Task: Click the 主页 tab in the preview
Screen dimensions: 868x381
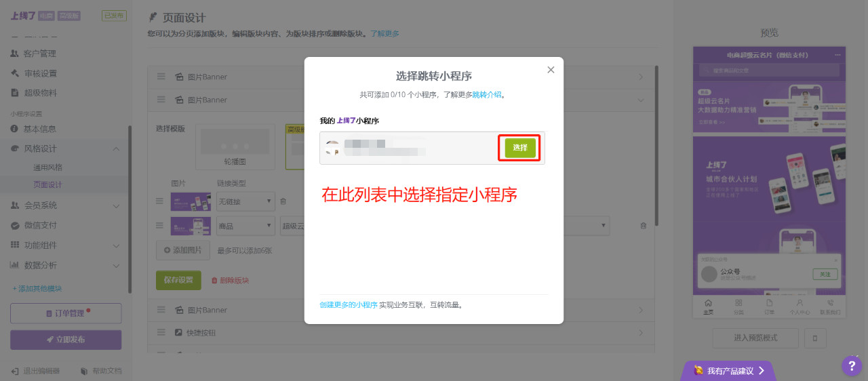Action: pyautogui.click(x=708, y=307)
